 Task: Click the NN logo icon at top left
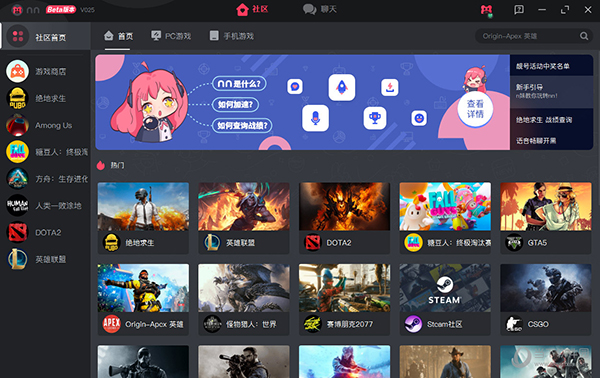click(17, 10)
